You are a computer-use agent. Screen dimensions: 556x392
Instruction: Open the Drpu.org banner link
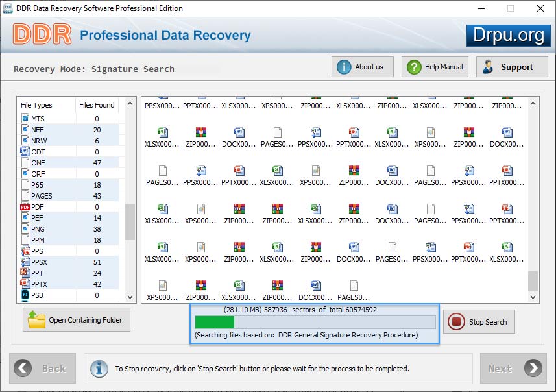point(509,36)
